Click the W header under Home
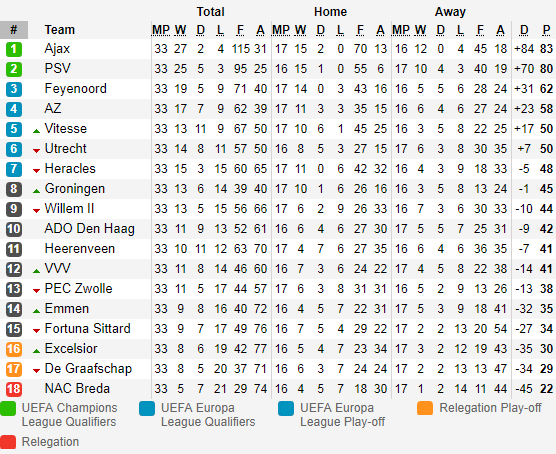The height and width of the screenshot is (454, 556). (x=300, y=30)
